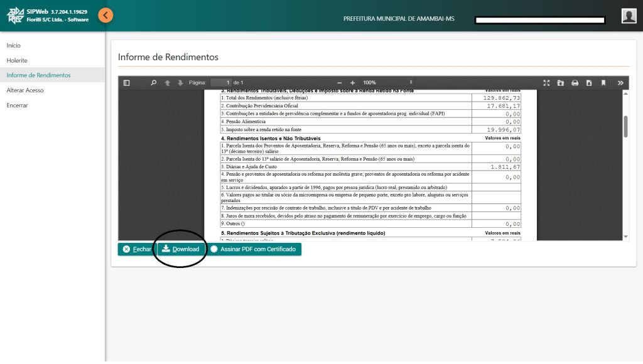
Task: Open the PDF search magnifier
Action: tap(153, 83)
